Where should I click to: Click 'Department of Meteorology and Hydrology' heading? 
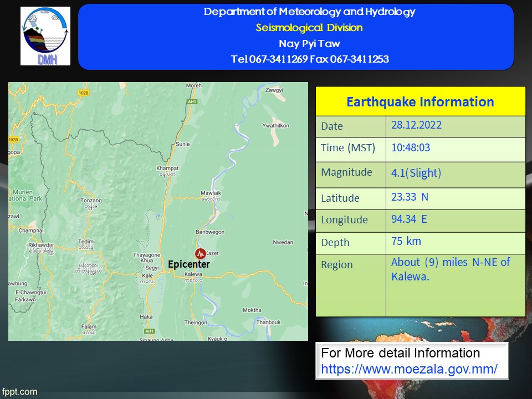point(309,12)
